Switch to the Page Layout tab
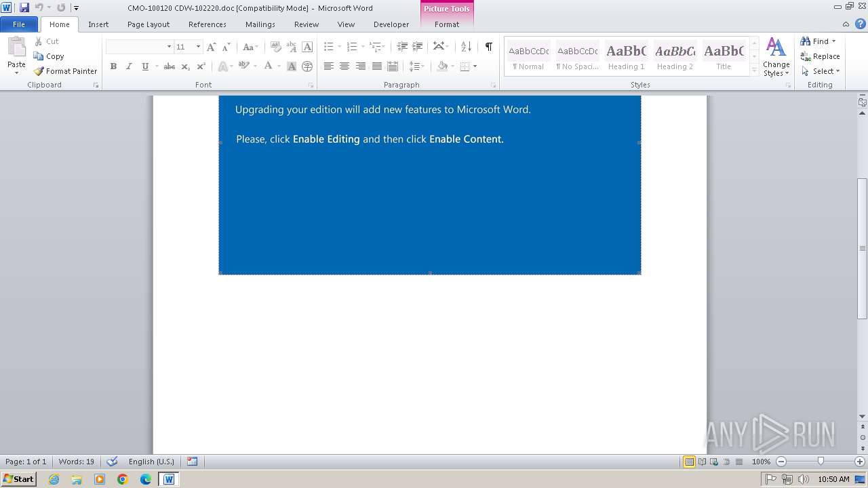The image size is (868, 488). (149, 24)
